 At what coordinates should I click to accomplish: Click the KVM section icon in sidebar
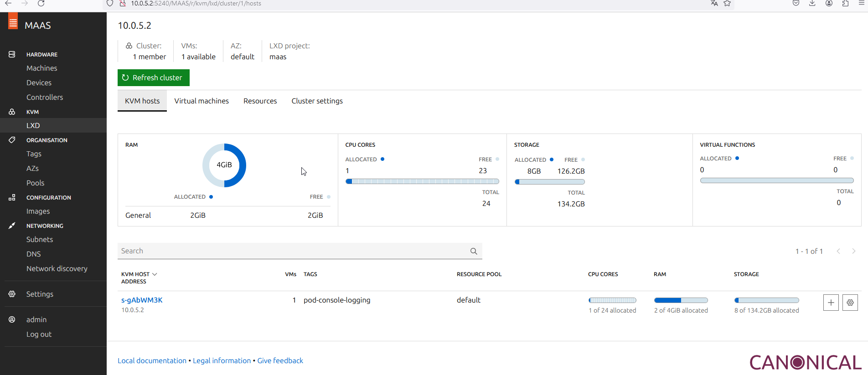[x=12, y=112]
